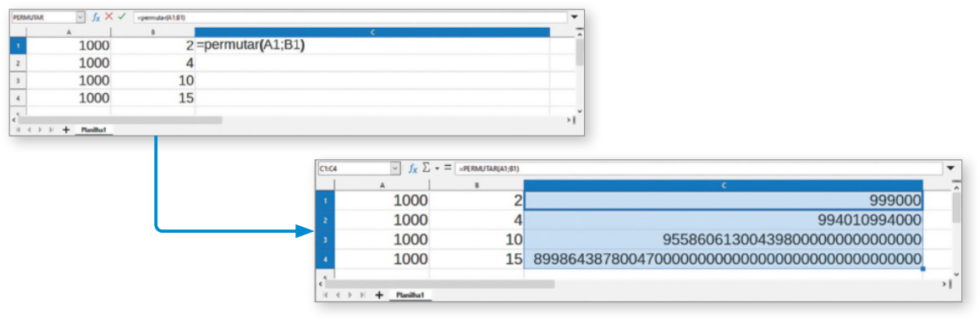Open the C1:C4 name box dropdown
This screenshot has height=320, width=980.
pyautogui.click(x=395, y=168)
